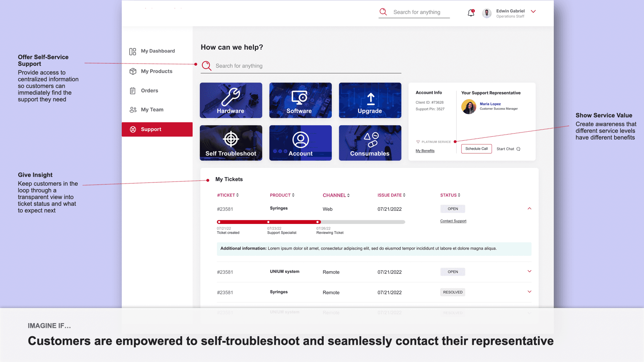The height and width of the screenshot is (362, 644).
Task: Click the Upgrade arrow tile
Action: [x=370, y=100]
